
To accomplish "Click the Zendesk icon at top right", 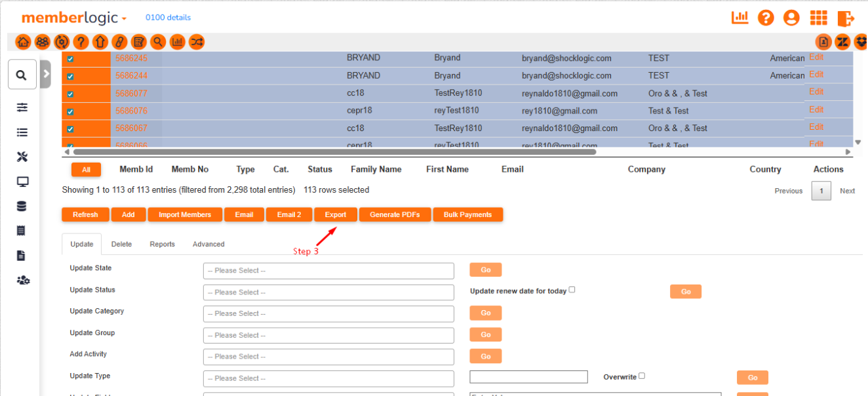I will [843, 42].
